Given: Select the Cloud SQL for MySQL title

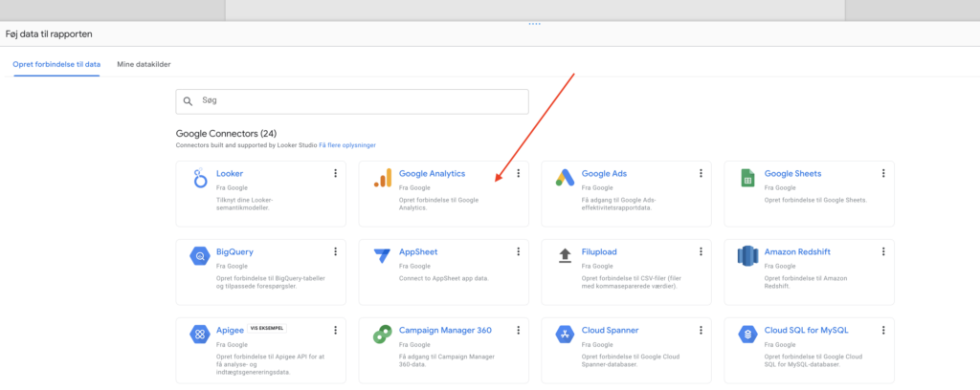Looking at the screenshot, I should click(806, 330).
